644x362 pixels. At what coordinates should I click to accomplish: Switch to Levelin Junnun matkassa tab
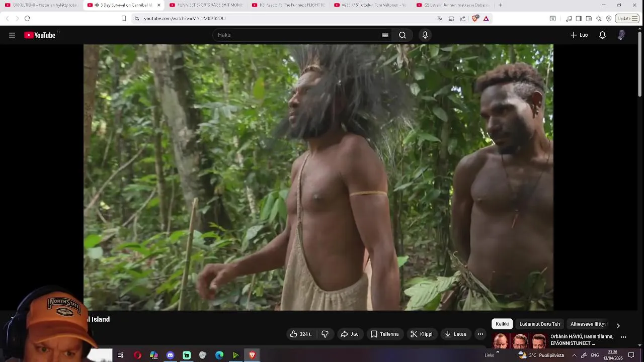(x=454, y=5)
